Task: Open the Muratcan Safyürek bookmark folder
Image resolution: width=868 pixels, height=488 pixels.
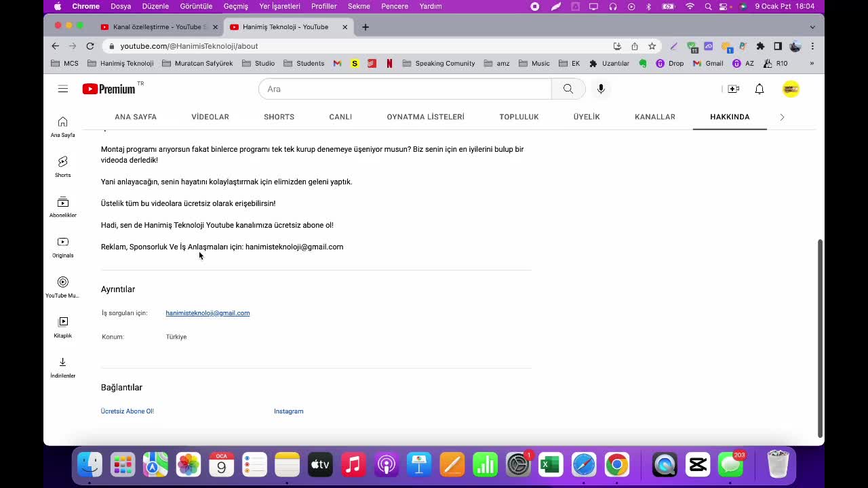Action: (x=197, y=63)
